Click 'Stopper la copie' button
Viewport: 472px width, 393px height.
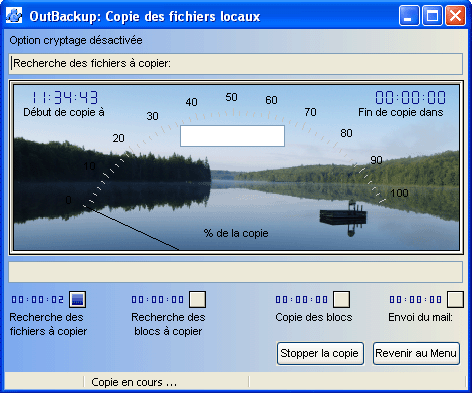point(320,353)
